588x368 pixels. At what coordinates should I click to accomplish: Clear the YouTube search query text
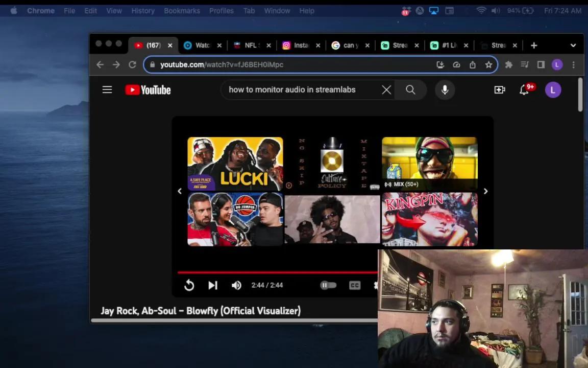(386, 90)
